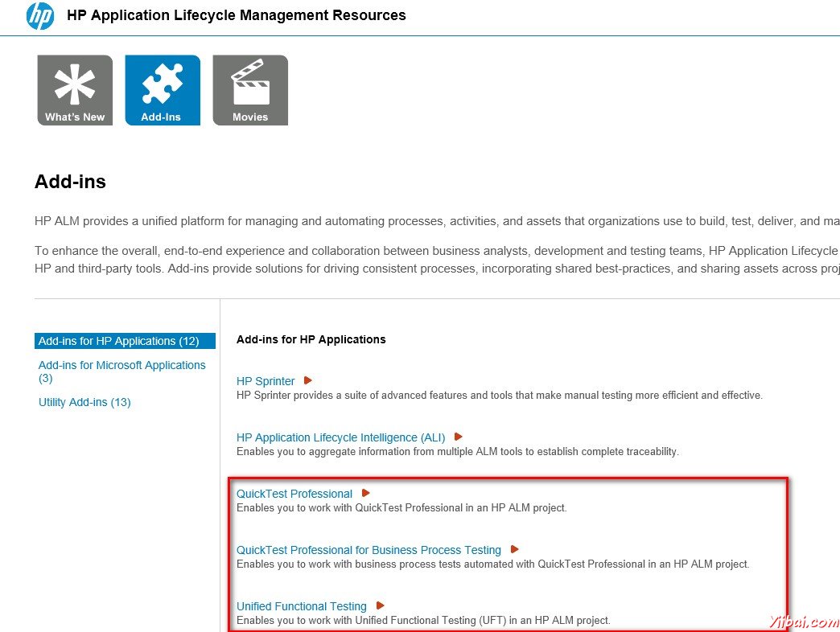This screenshot has width=840, height=632.
Task: Click the red arrow beside HP Sprinter
Action: (307, 380)
